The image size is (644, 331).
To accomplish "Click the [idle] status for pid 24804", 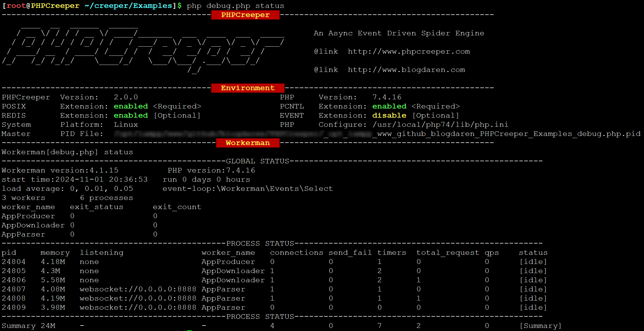I will coord(533,262).
